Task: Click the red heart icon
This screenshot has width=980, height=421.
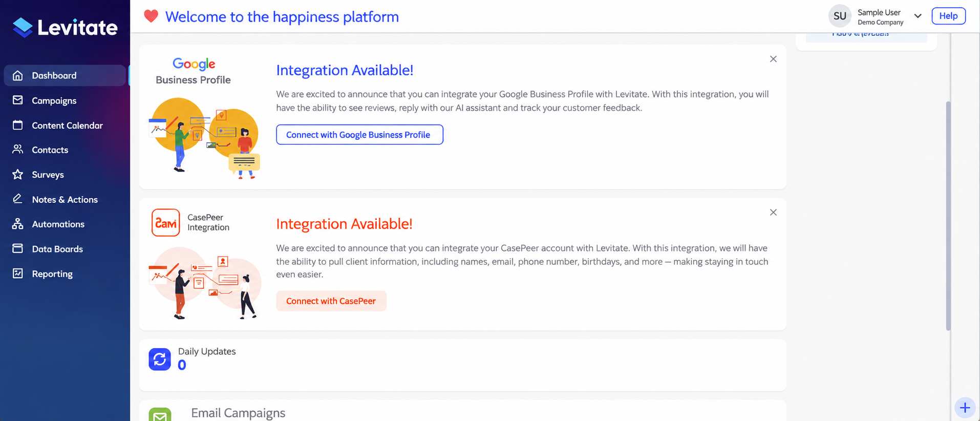Action: tap(151, 16)
